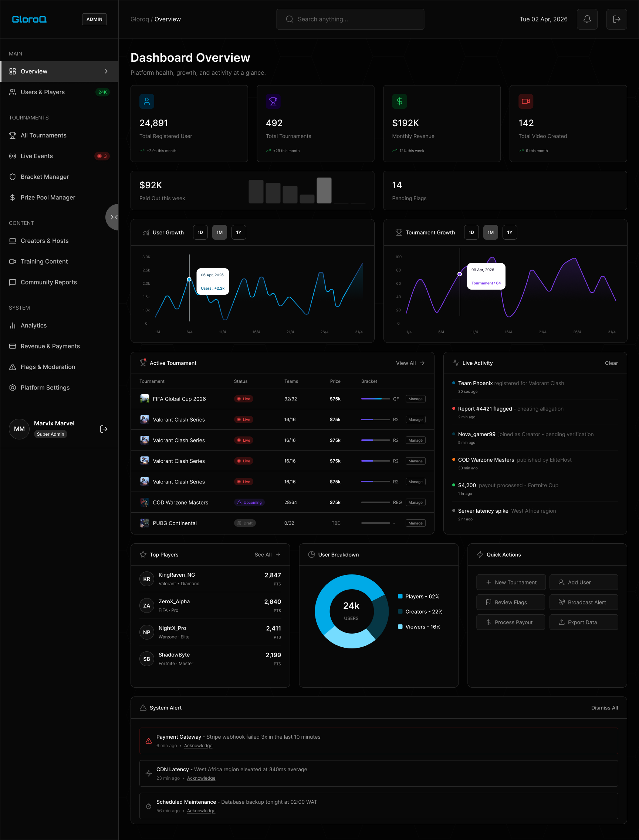Select 1D range on Tournament Growth
The height and width of the screenshot is (840, 639).
point(471,232)
